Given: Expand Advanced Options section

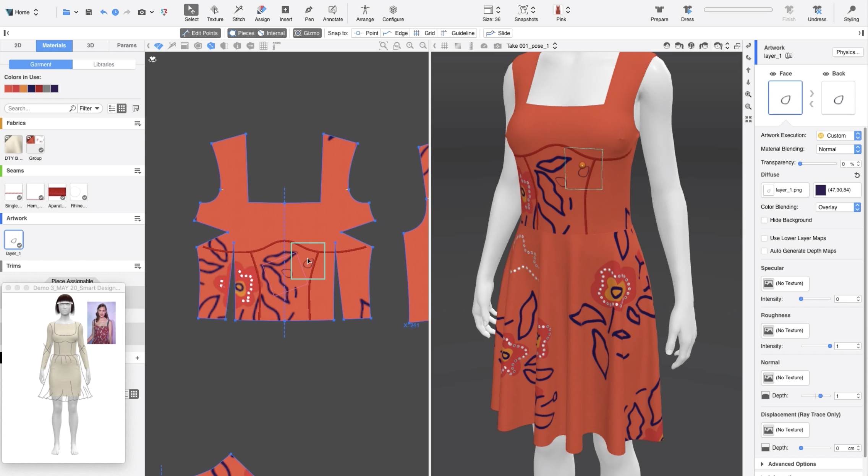Looking at the screenshot, I should coord(792,464).
